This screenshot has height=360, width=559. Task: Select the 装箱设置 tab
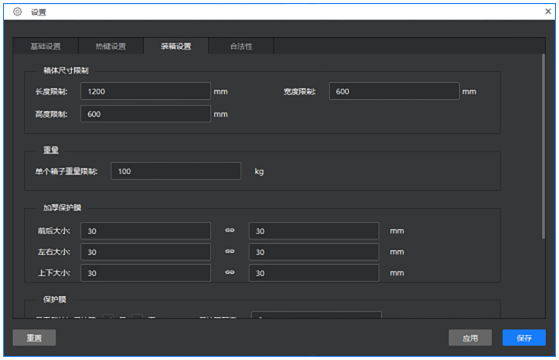point(176,46)
